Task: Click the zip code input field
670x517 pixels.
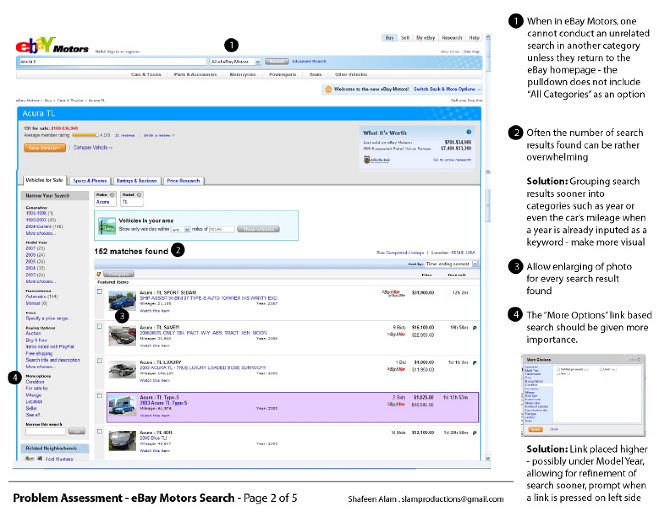Action: [x=221, y=229]
